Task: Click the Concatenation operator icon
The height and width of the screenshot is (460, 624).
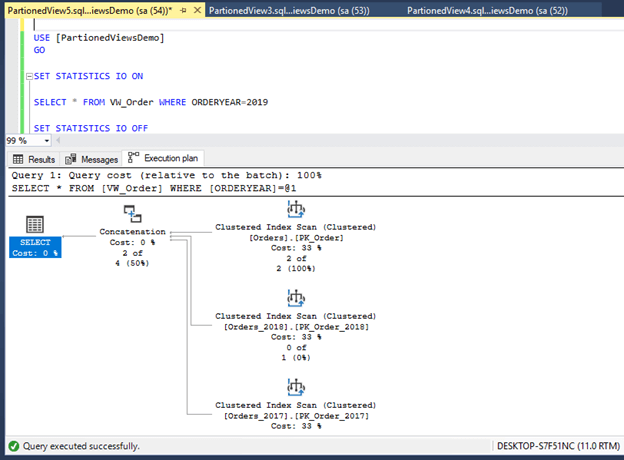Action: click(x=132, y=214)
